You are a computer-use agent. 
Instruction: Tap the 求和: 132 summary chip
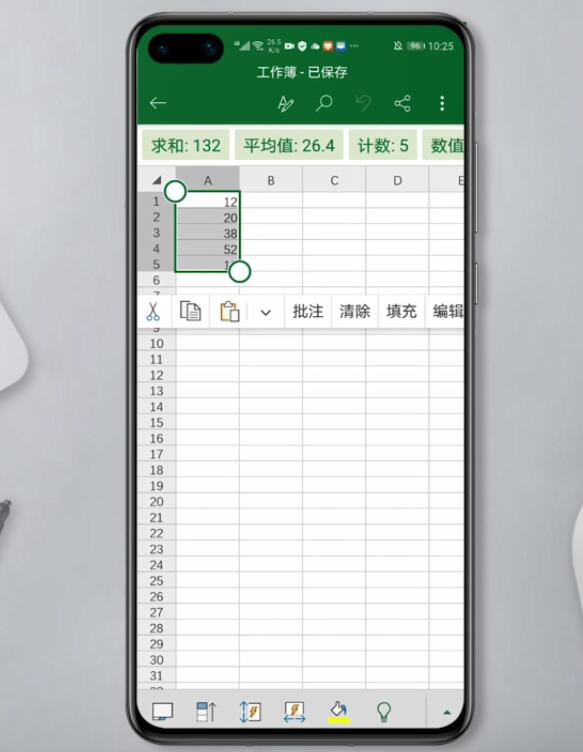pyautogui.click(x=186, y=145)
